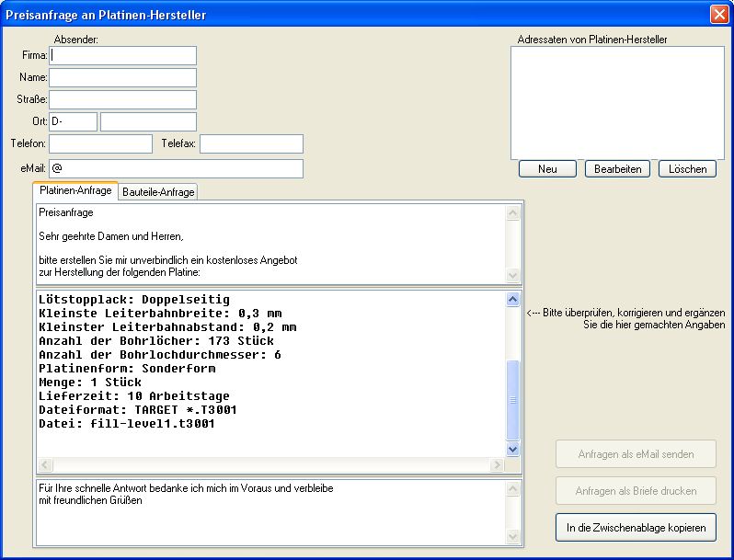Click the postal code field containing D-

(x=73, y=121)
